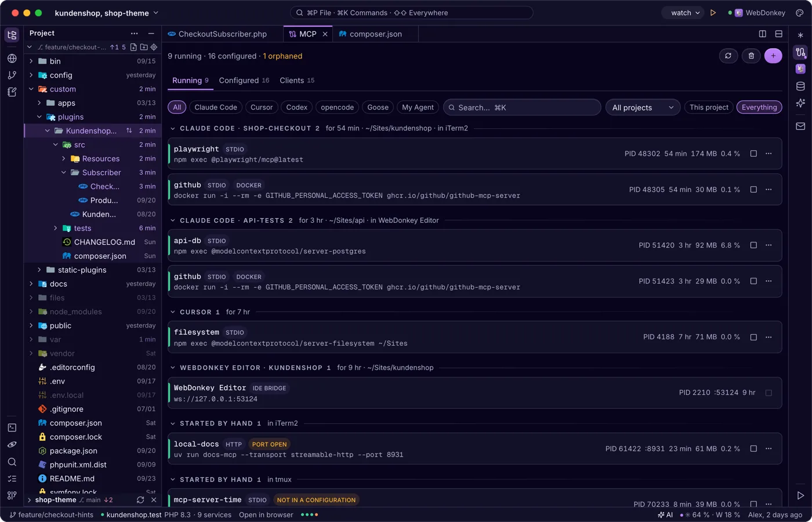Image resolution: width=812 pixels, height=522 pixels.
Task: Click the trash icon button in MCP header
Action: click(751, 56)
